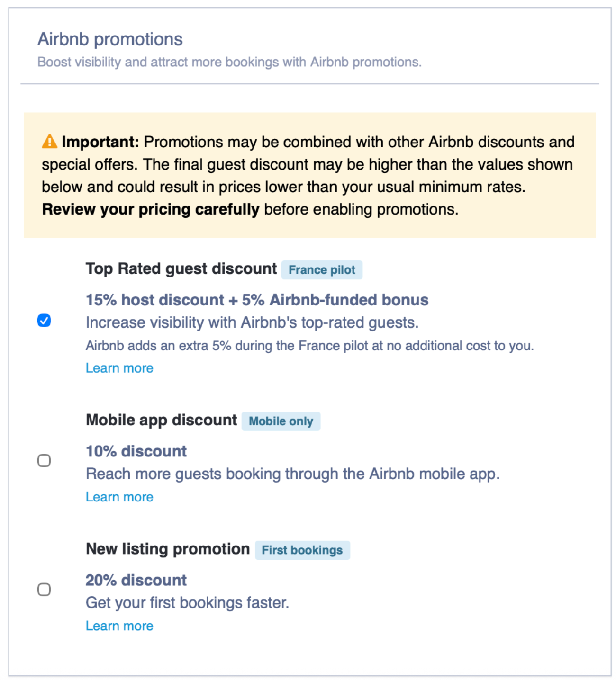Click the 10% discount label
This screenshot has width=616, height=680.
pyautogui.click(x=136, y=451)
